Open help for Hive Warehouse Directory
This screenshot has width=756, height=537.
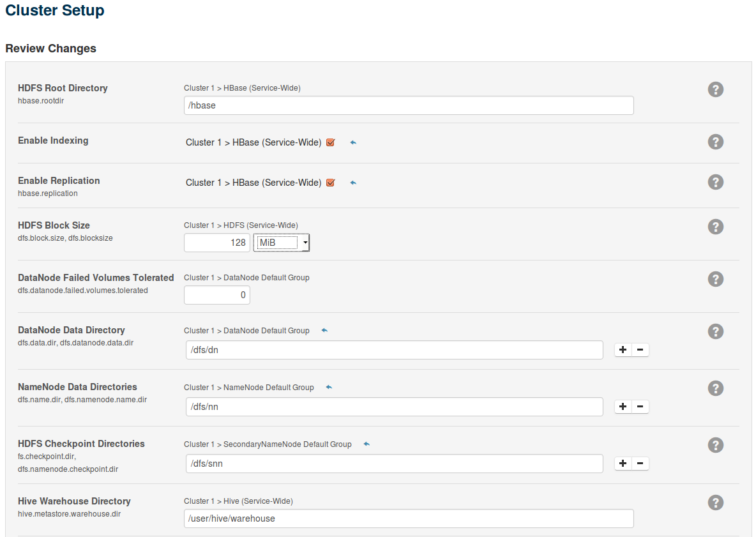tap(716, 503)
